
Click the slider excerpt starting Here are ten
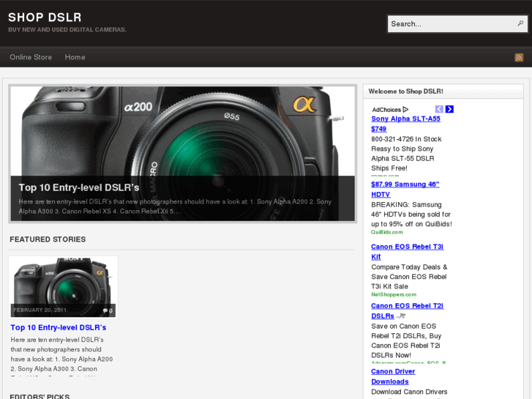(175, 206)
